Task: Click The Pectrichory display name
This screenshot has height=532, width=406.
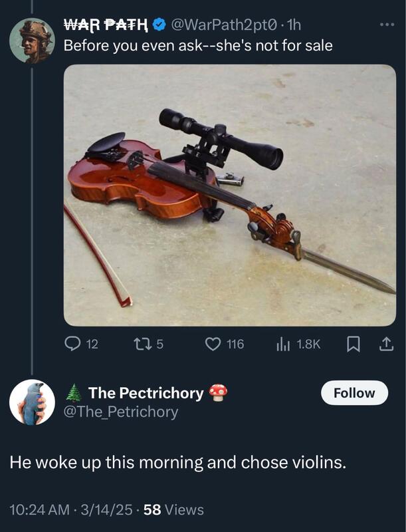Action: pos(146,393)
